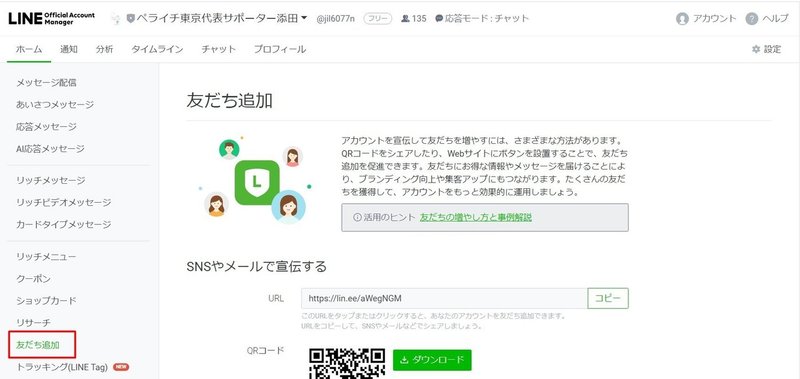Open the 友だちの増やし方と事例解説 link

(x=476, y=217)
